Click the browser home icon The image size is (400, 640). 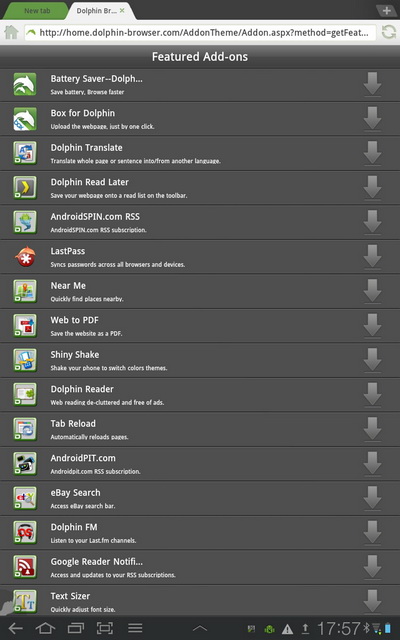11,32
